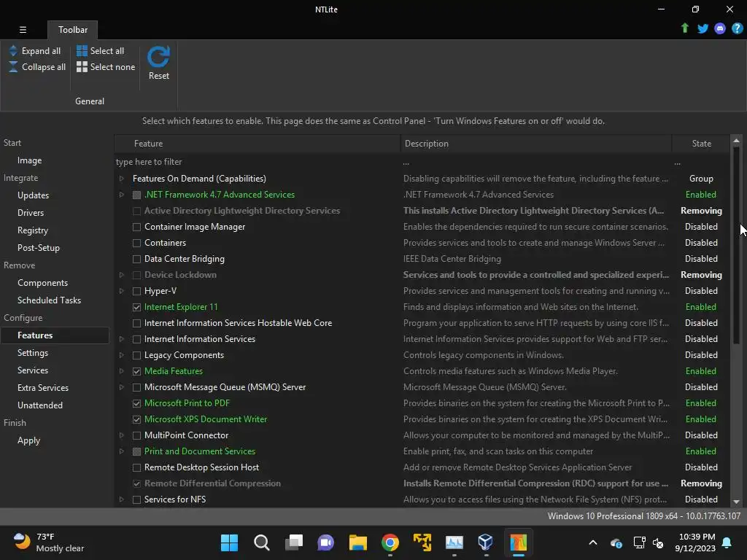Click the Collapse all icon
This screenshot has width=747, height=560.
pyautogui.click(x=13, y=66)
